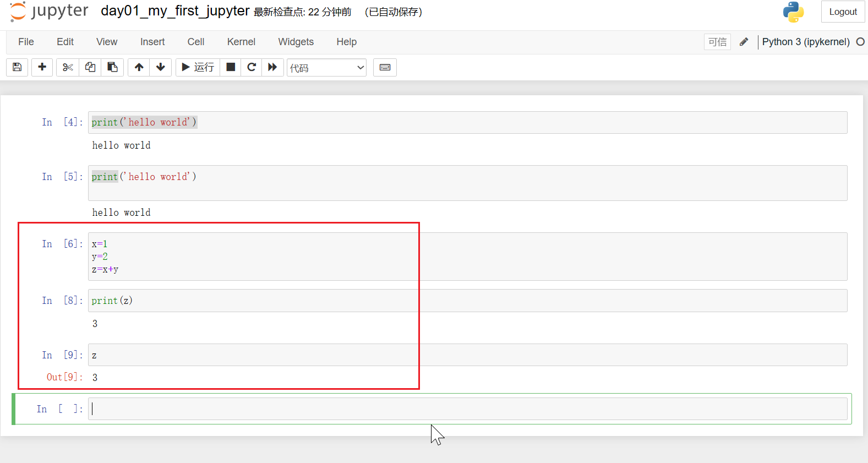Click code cell In [9] containing z

coord(467,355)
